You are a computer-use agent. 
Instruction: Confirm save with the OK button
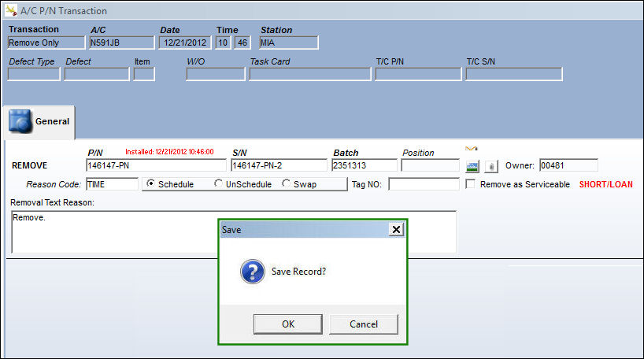pos(288,324)
